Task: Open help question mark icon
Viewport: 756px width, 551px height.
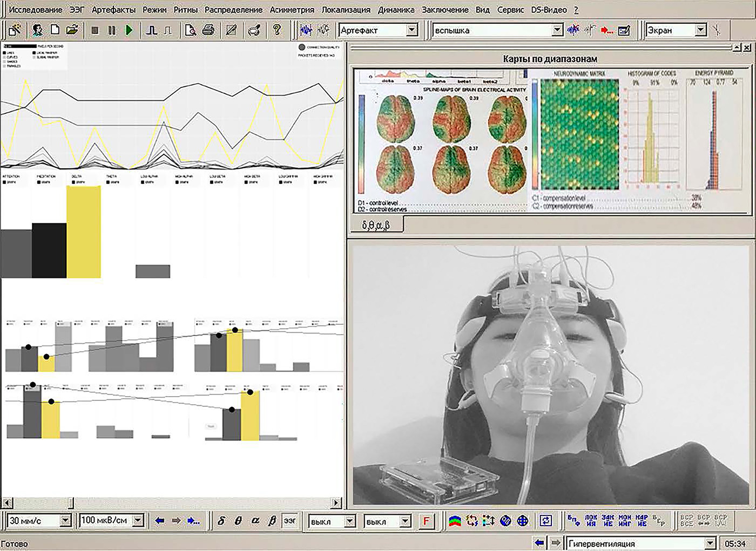Action: [x=277, y=30]
